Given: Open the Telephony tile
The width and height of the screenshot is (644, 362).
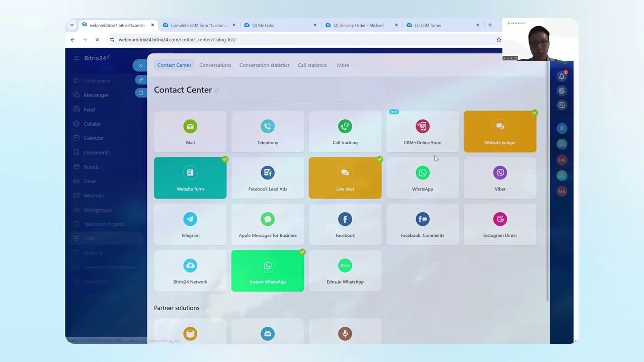Looking at the screenshot, I should pyautogui.click(x=268, y=131).
